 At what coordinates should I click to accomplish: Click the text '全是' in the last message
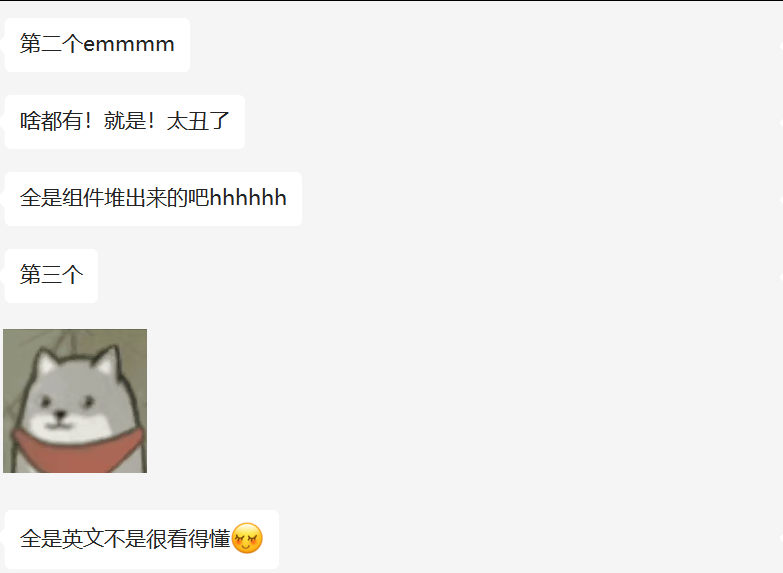41,539
